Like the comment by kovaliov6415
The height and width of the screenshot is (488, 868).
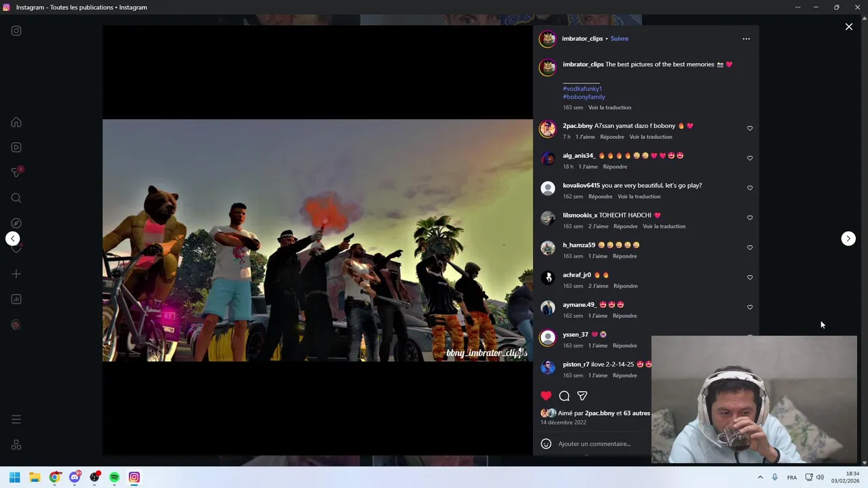[750, 188]
